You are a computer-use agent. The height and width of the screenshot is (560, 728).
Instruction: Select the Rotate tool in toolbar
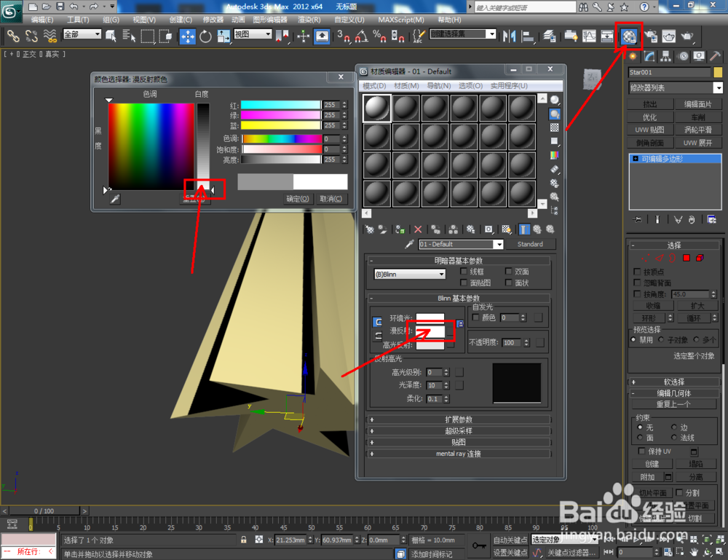tap(205, 36)
